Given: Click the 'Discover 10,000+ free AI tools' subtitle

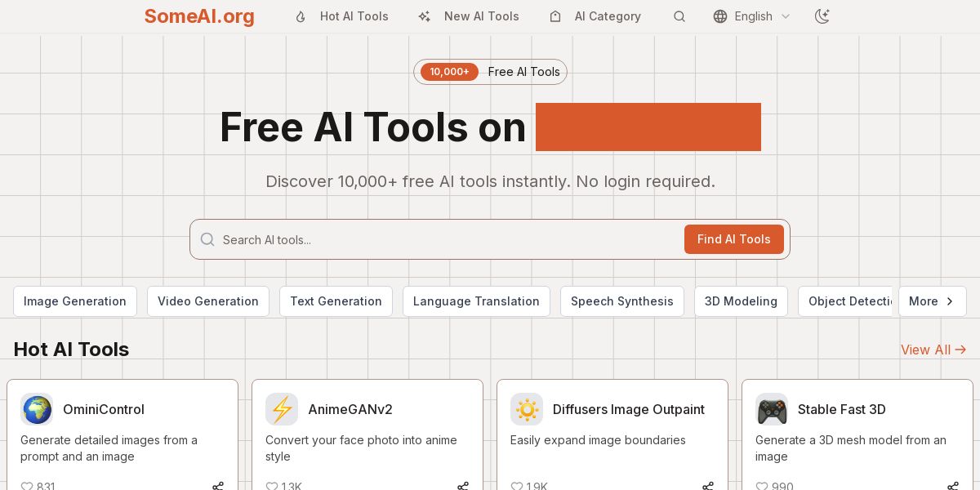Looking at the screenshot, I should click(x=490, y=181).
